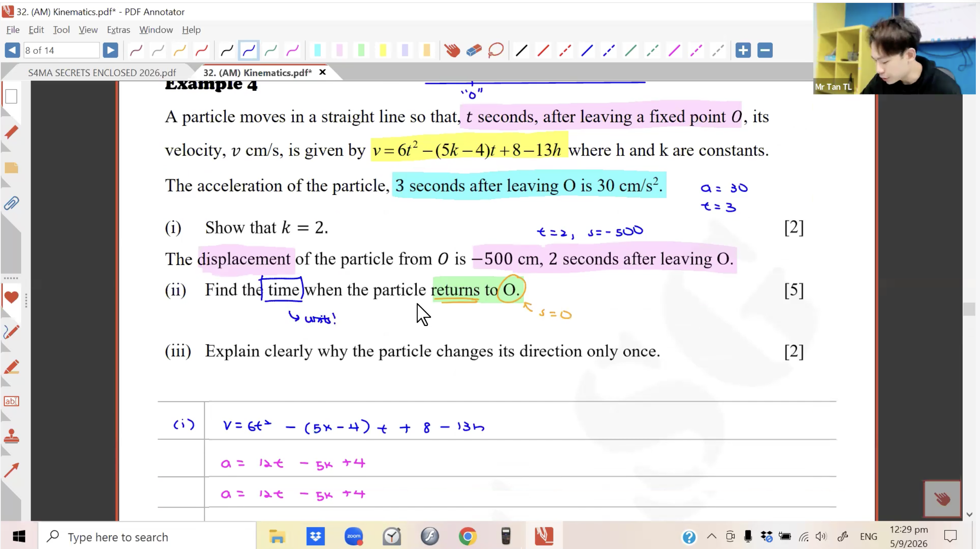Click the vertical scrollbar thumb
The width and height of the screenshot is (980, 549).
coord(969,309)
